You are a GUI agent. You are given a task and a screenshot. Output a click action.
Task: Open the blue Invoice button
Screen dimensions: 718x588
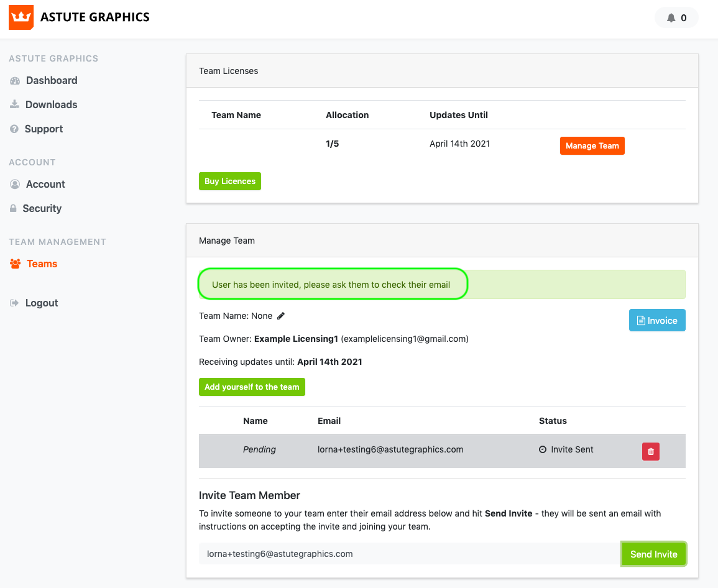[x=656, y=321]
